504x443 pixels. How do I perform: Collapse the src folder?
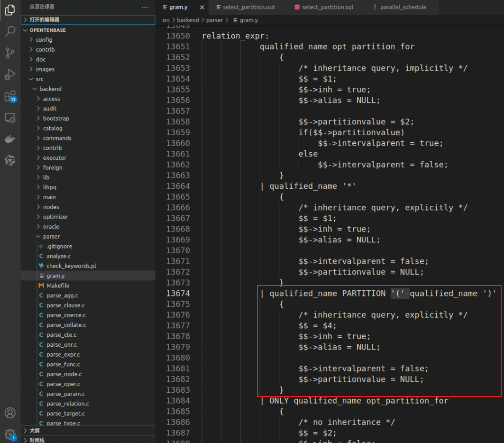88,79
